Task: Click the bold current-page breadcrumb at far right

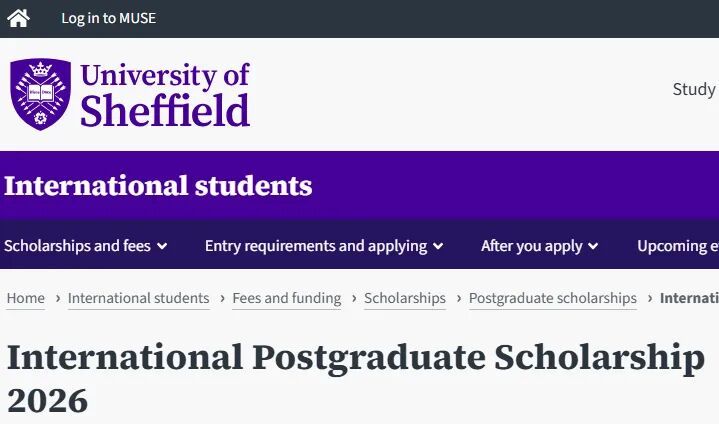Action: click(689, 298)
